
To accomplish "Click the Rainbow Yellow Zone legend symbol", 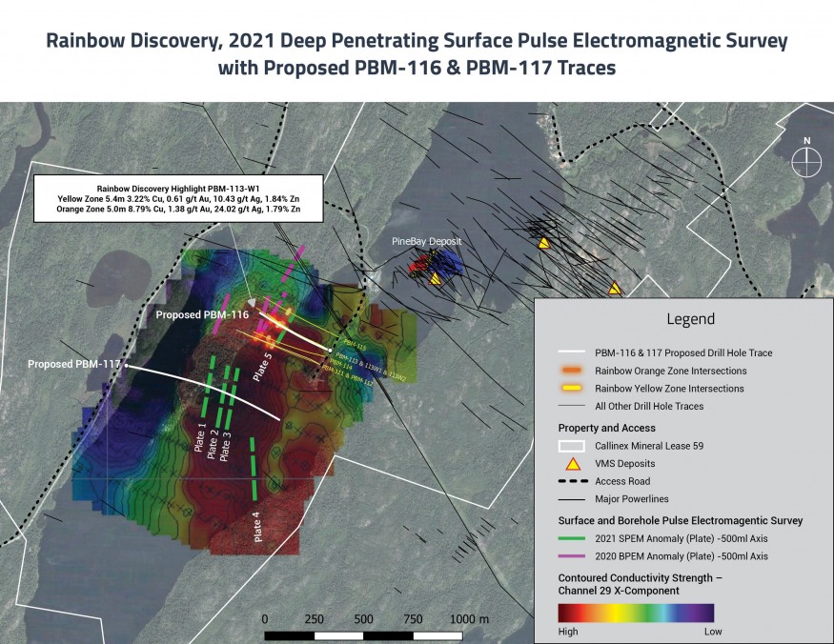I will coord(572,388).
